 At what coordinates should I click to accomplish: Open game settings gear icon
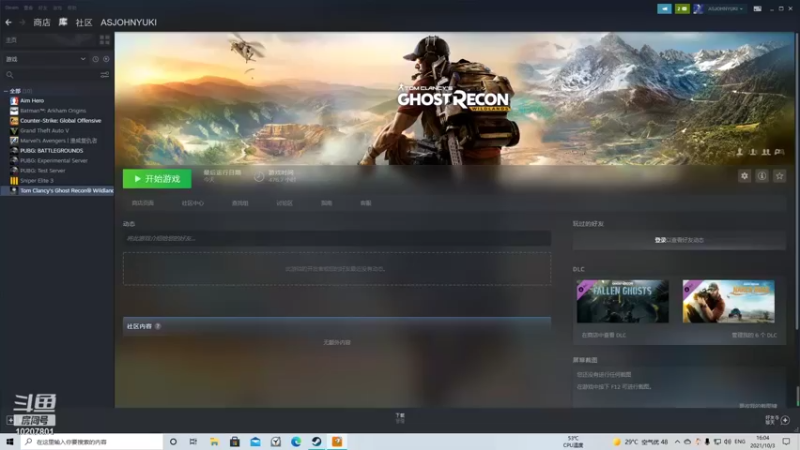tap(744, 176)
